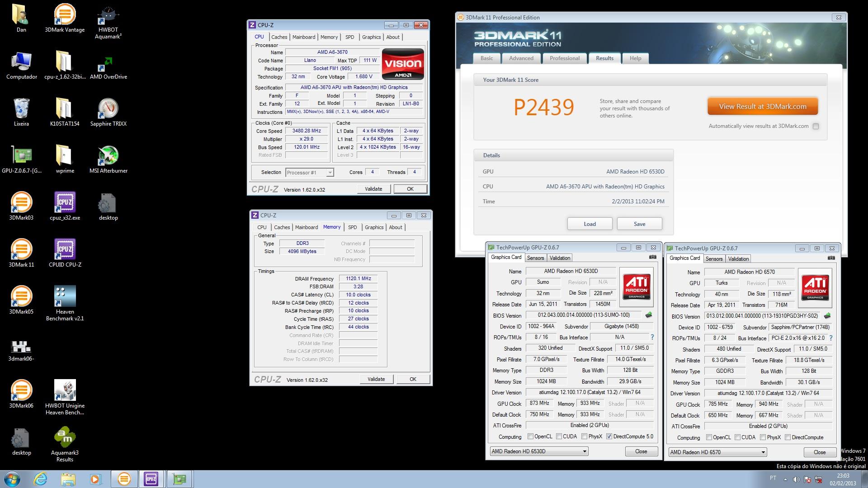This screenshot has height=488, width=868.
Task: Take a screenshot with the HD 6570 GPU-Z camera icon
Action: click(831, 258)
